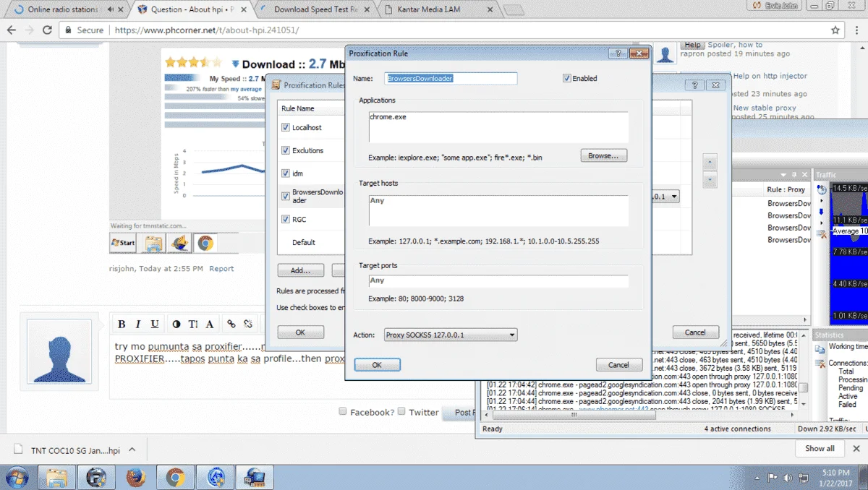Image resolution: width=868 pixels, height=490 pixels.
Task: Open font size option (TI icon)
Action: pos(193,324)
